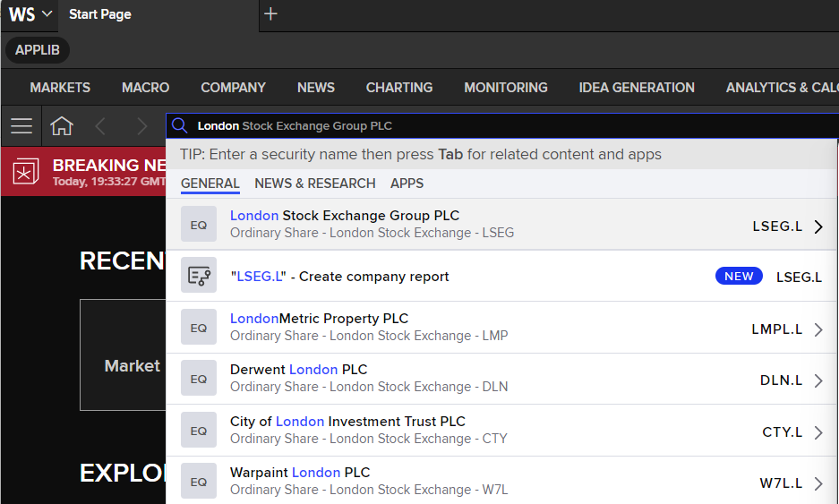The image size is (839, 504).
Task: Open the IDEA GENERATION menu
Action: [637, 87]
